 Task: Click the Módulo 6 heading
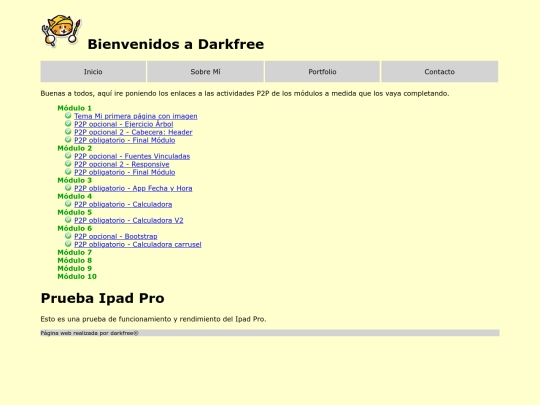pos(75,228)
